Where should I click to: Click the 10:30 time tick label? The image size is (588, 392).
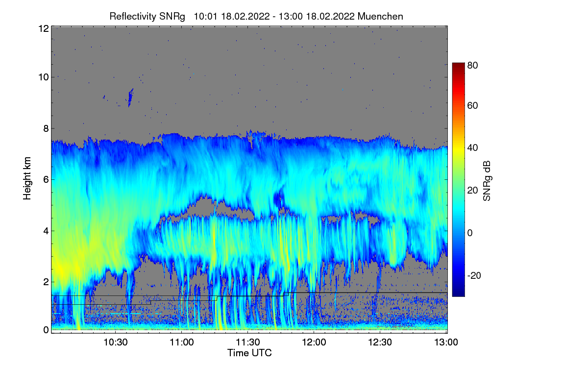tap(116, 342)
